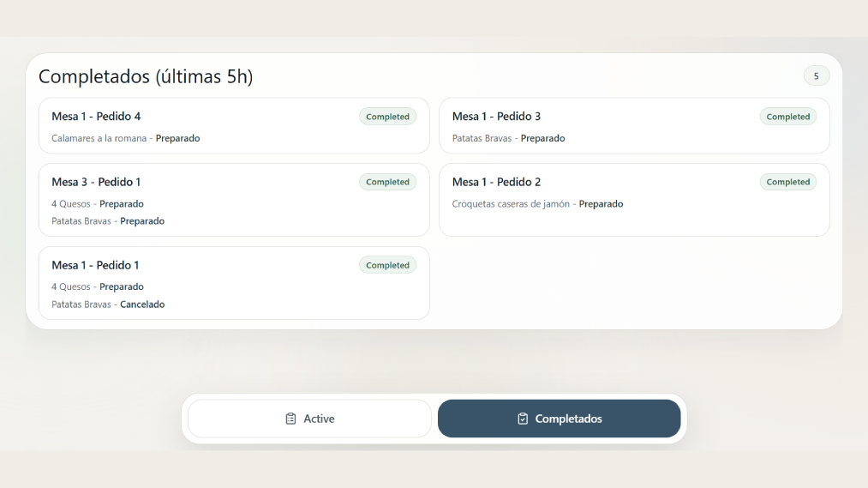
Task: Click the clipboard icon on the Active tab
Action: 290,419
